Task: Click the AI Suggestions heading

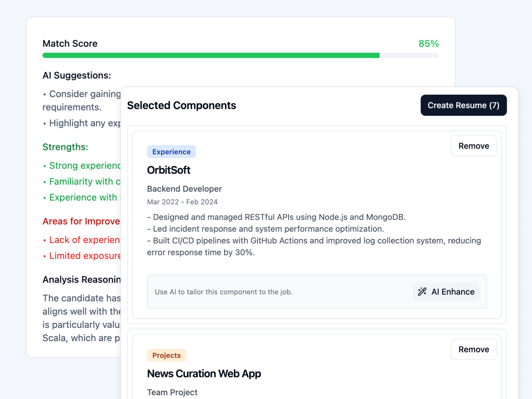Action: point(77,75)
